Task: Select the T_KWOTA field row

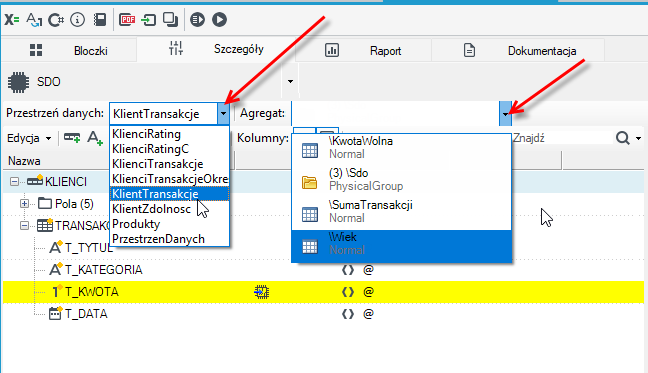Action: (x=323, y=292)
